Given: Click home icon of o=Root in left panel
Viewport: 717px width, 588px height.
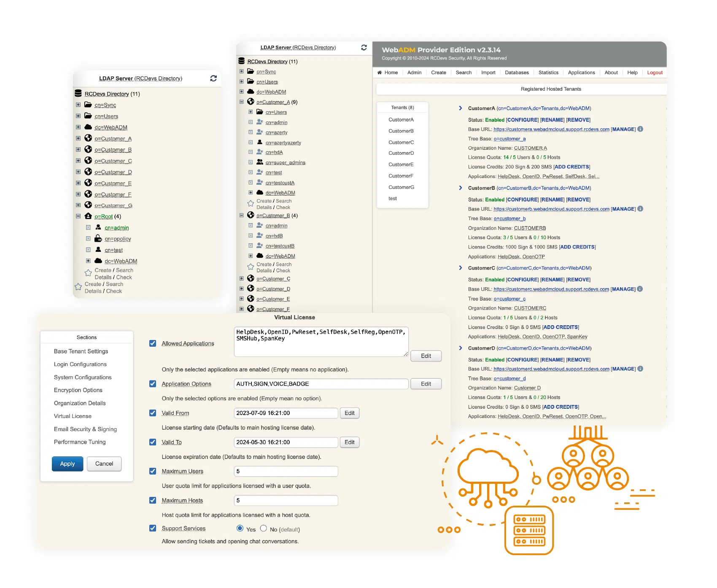Looking at the screenshot, I should (x=88, y=216).
